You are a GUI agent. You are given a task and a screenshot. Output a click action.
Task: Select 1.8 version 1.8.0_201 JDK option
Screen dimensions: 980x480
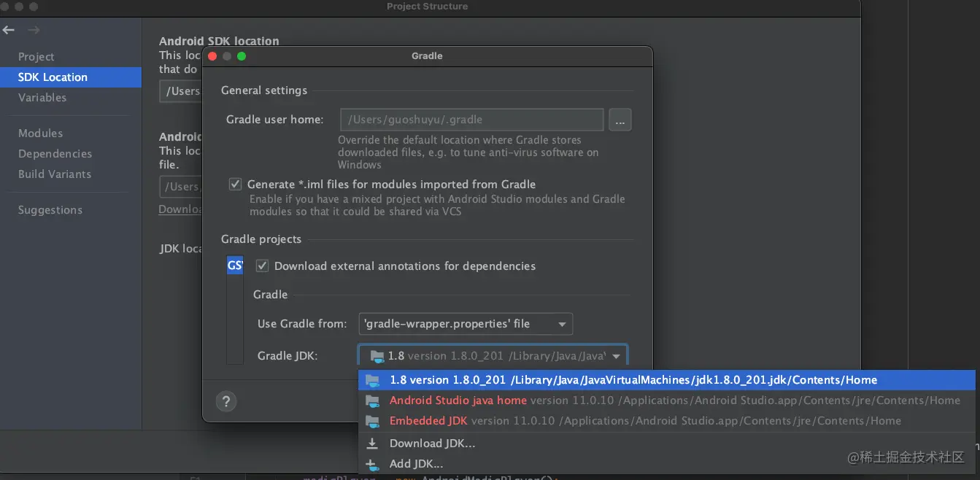pos(667,380)
